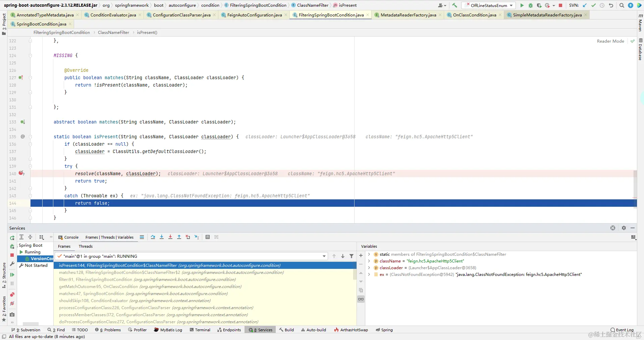Open the Event Log button
The width and height of the screenshot is (644, 340).
tap(622, 330)
